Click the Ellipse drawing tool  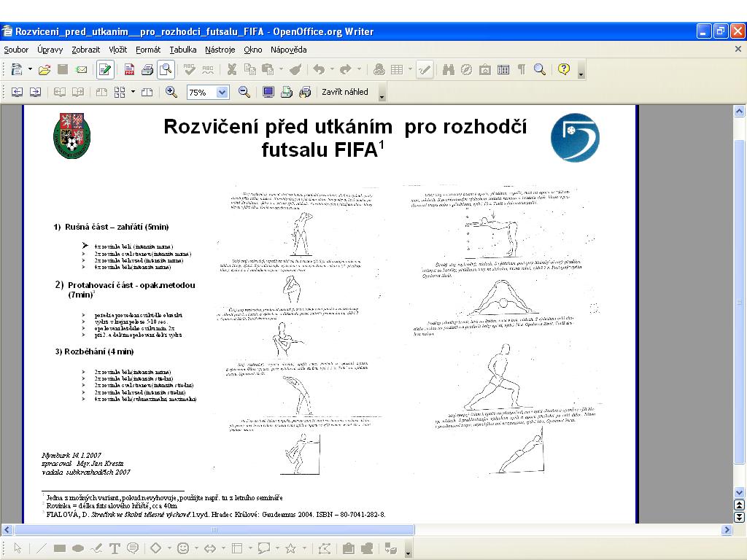tap(77, 548)
